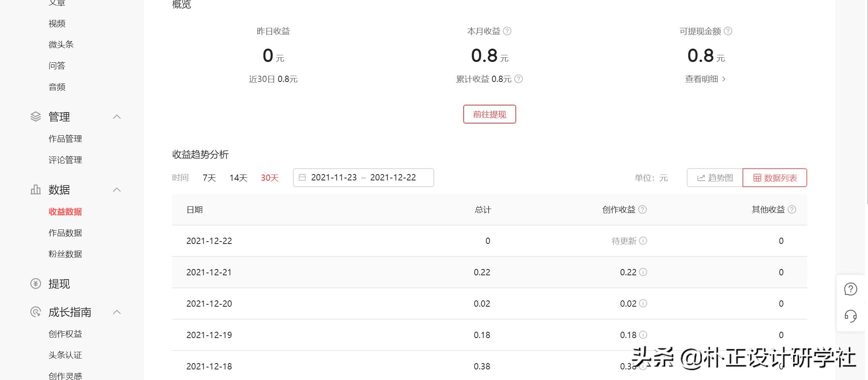Collapse the 数据 sidebar section
868x380 pixels.
pos(116,189)
